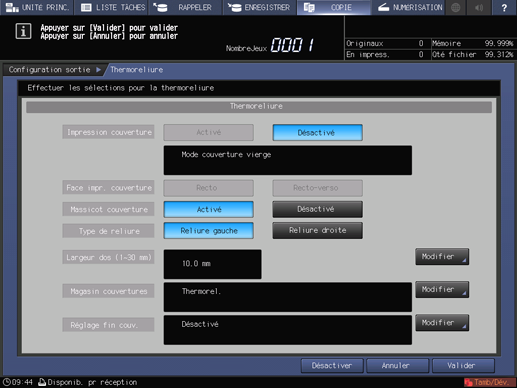Viewport: 517px width, 388px height.
Task: Click the Type de reliure label
Action: (x=108, y=231)
